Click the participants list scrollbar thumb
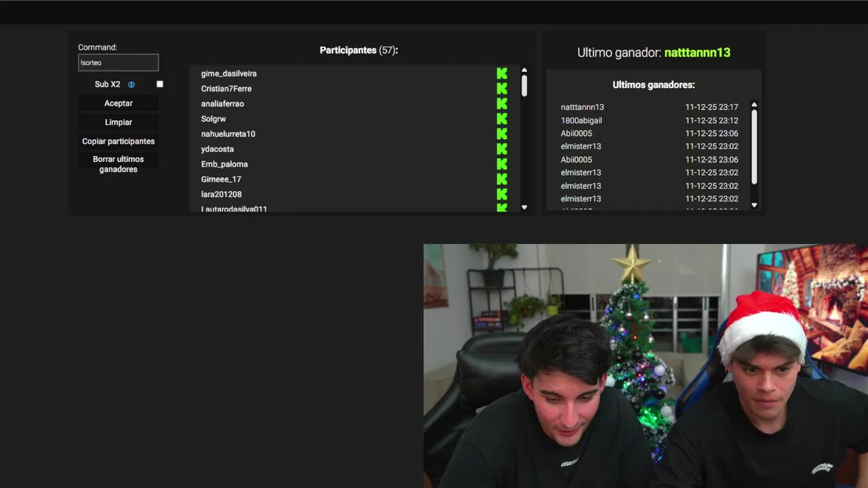The image size is (868, 488). point(524,85)
